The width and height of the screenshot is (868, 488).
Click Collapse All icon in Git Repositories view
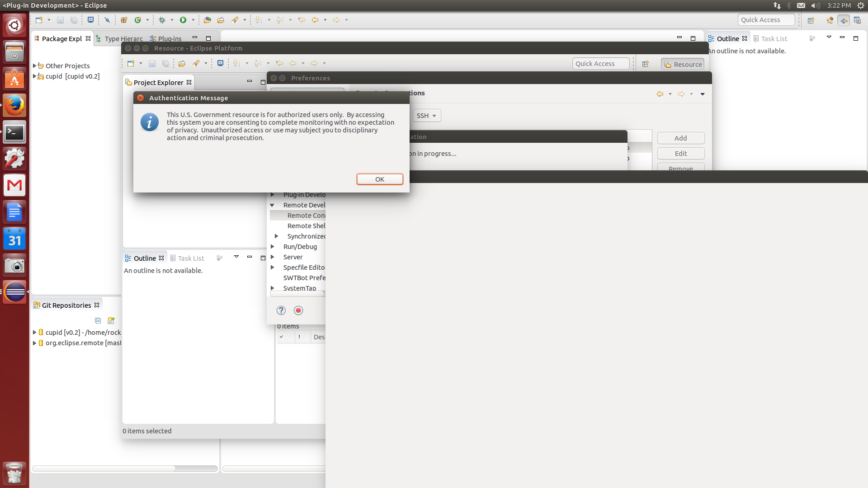coord(98,320)
